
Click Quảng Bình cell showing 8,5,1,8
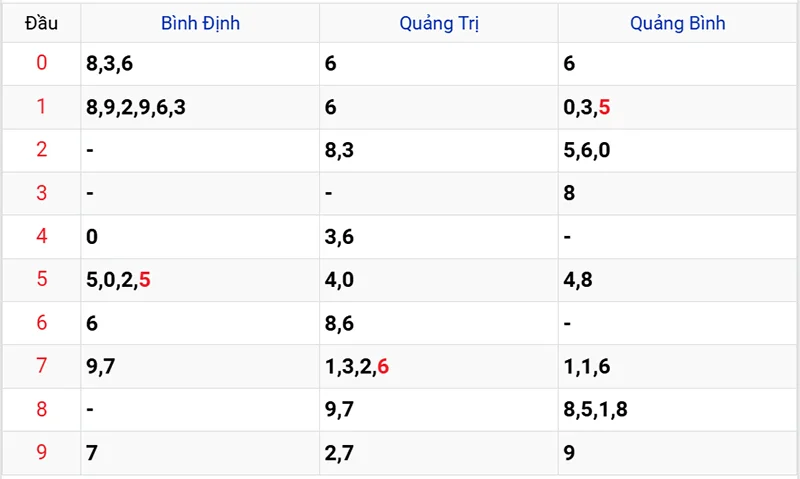[596, 410]
